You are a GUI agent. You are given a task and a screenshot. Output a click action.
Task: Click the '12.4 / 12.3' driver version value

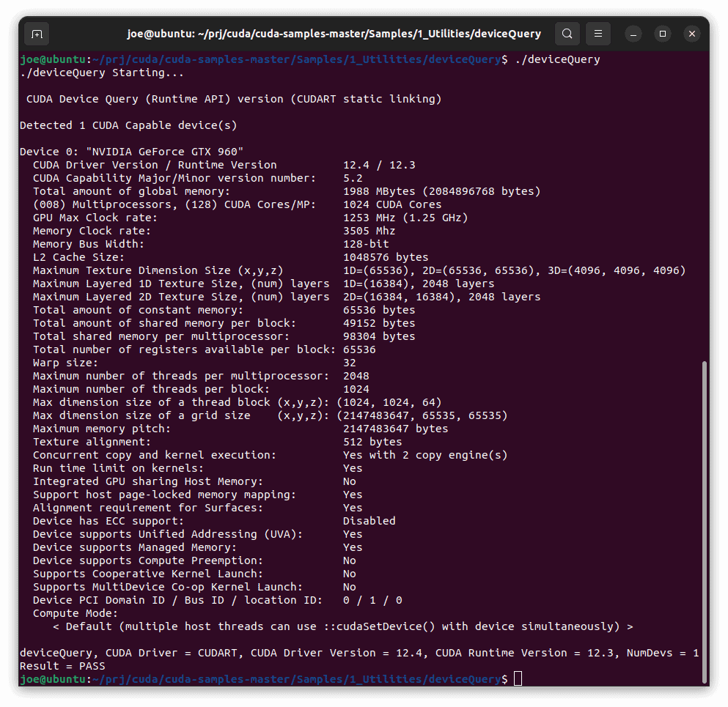[379, 165]
